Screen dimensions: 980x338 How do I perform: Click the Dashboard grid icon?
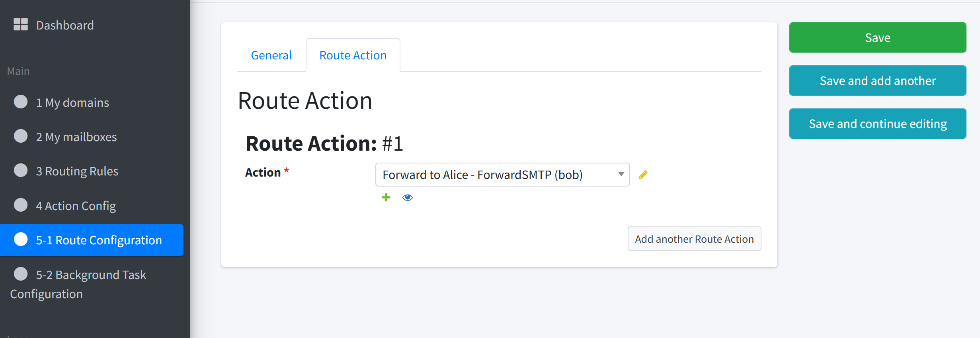[21, 24]
